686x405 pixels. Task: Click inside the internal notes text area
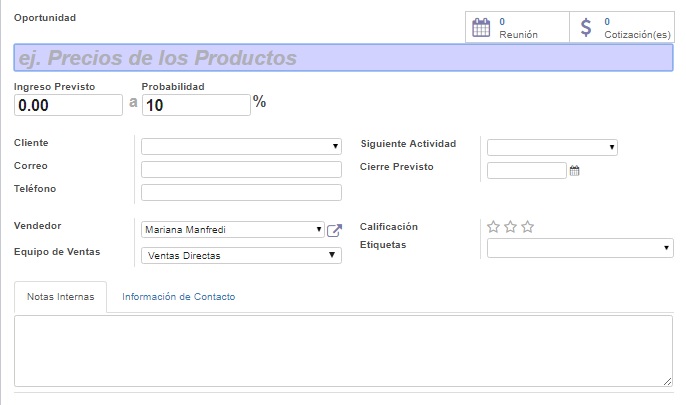[x=343, y=350]
